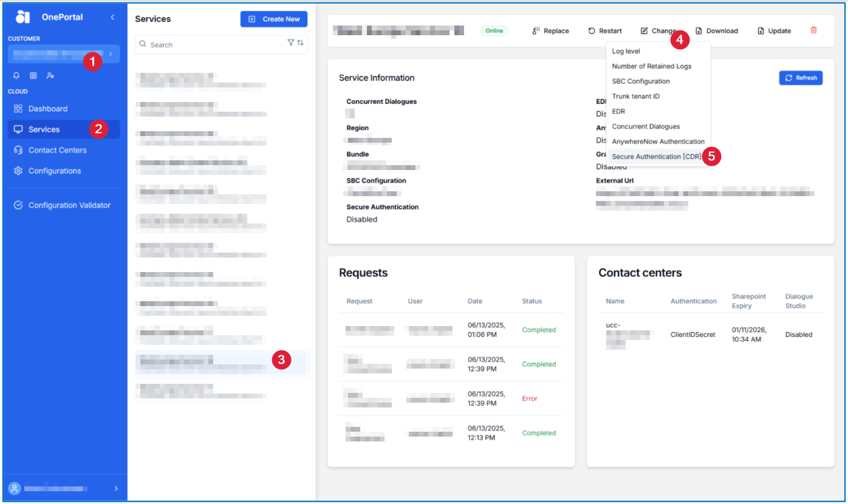Click the red trash delete icon

814,30
